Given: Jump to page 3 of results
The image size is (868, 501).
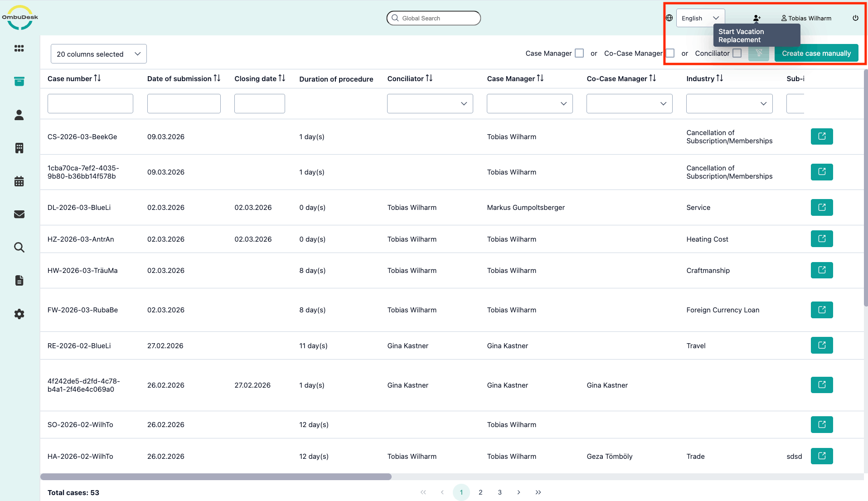Looking at the screenshot, I should pos(499,492).
